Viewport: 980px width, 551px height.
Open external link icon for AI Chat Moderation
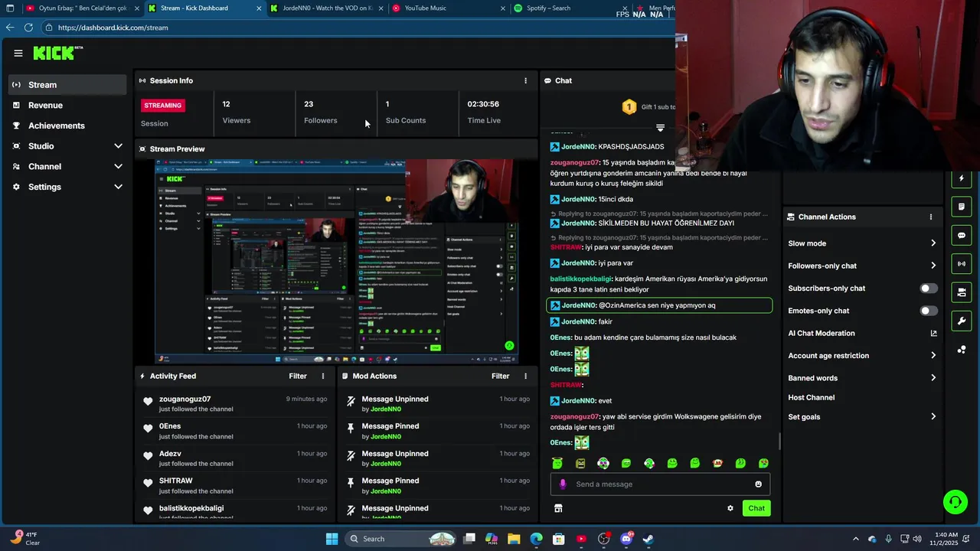pyautogui.click(x=933, y=333)
